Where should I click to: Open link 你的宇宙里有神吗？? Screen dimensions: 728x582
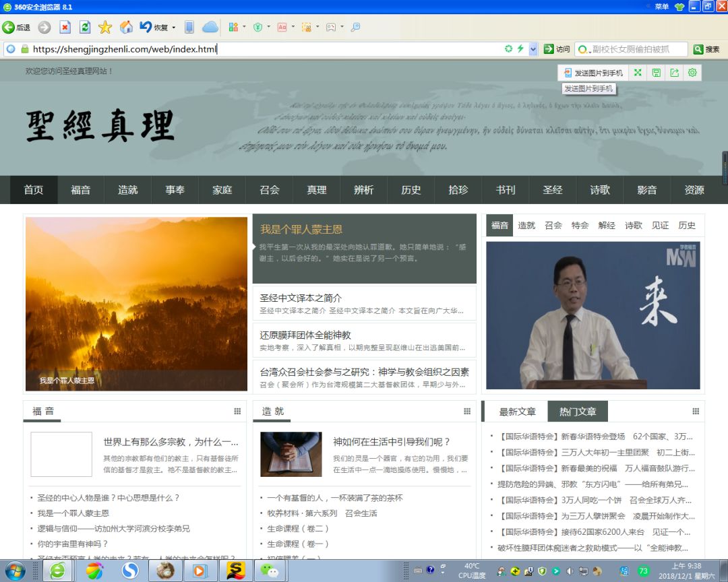click(x=72, y=544)
